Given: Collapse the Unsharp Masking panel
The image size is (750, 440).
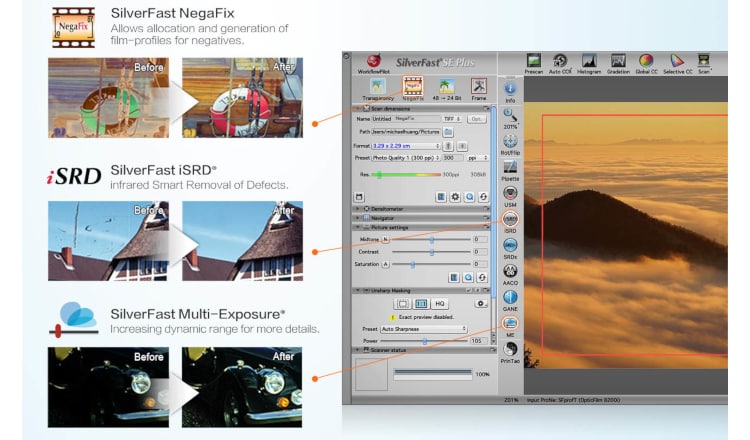Looking at the screenshot, I should (357, 290).
